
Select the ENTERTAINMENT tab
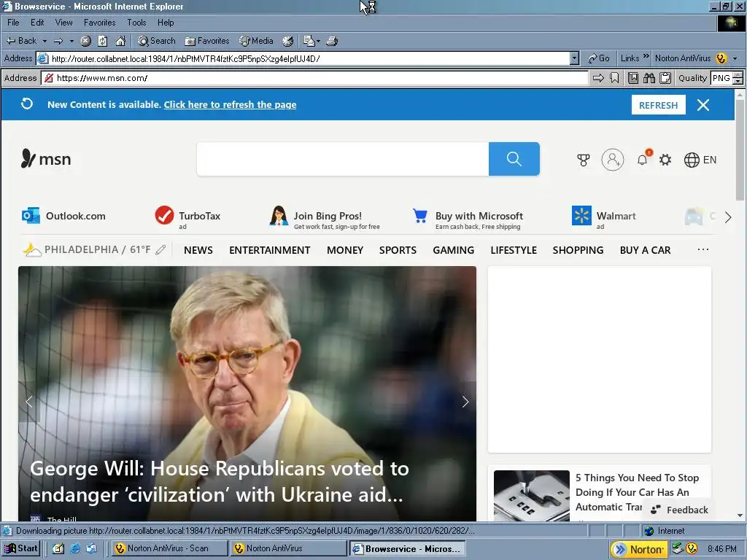270,250
